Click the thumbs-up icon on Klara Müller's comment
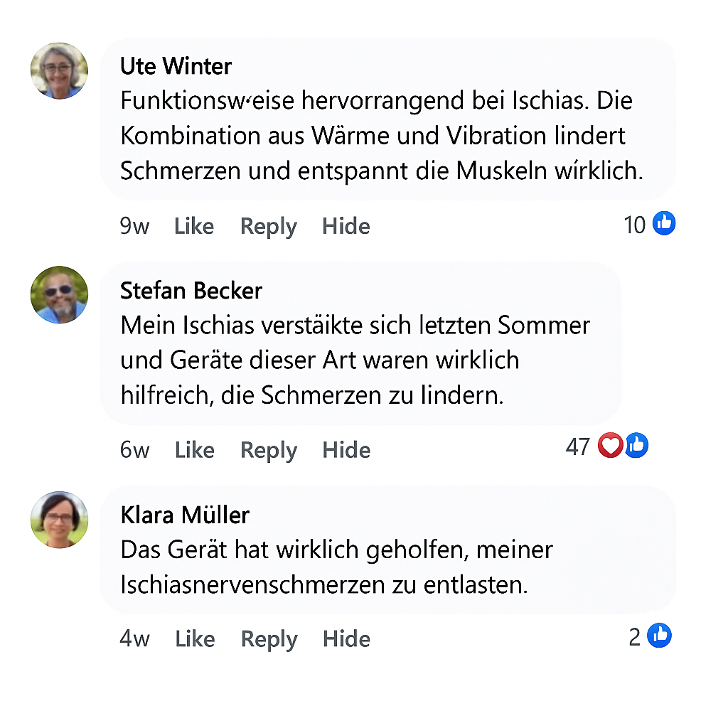 pos(660,635)
